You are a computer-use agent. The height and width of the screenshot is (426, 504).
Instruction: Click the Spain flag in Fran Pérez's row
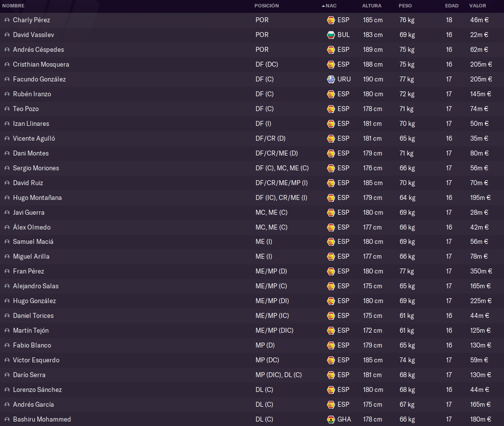pyautogui.click(x=331, y=271)
